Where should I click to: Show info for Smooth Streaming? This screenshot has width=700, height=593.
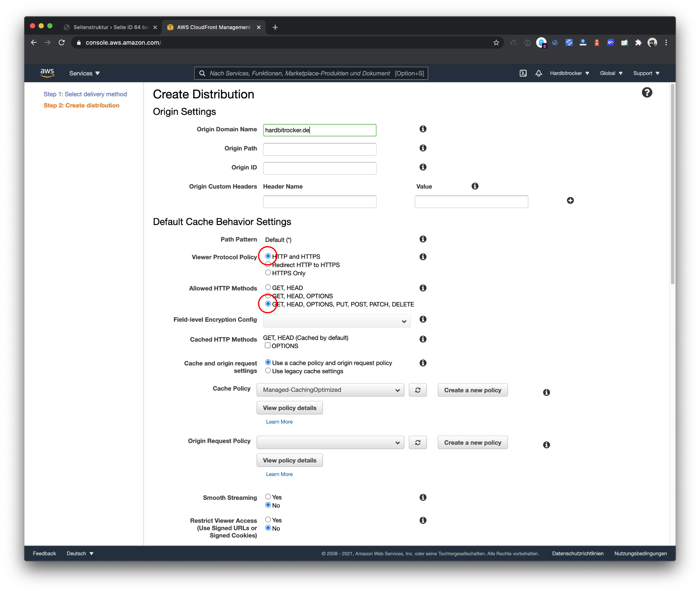[x=423, y=497]
